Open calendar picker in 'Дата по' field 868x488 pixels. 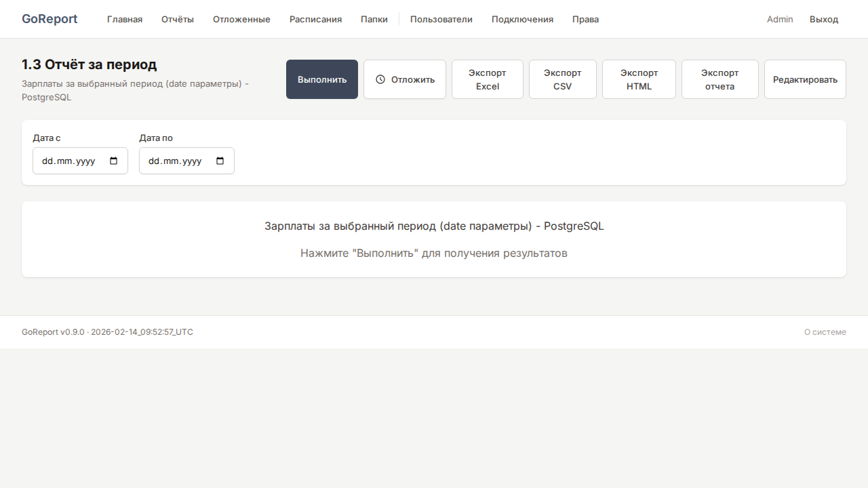click(x=220, y=161)
